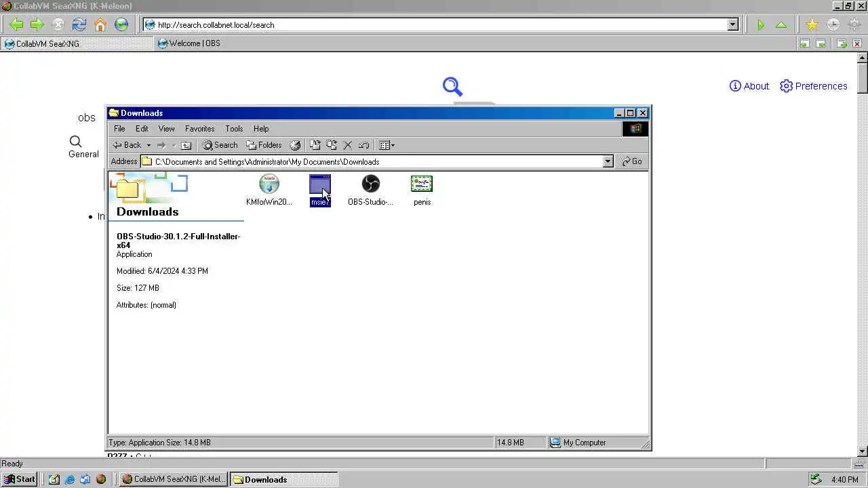Click the Explorer Address path field
Viewport: 868px width, 488px height.
tap(372, 161)
